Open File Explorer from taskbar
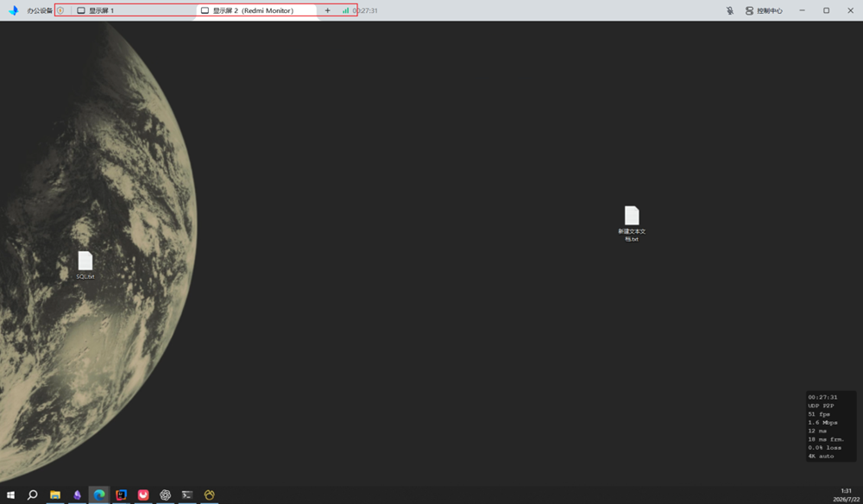863x504 pixels. 55,495
